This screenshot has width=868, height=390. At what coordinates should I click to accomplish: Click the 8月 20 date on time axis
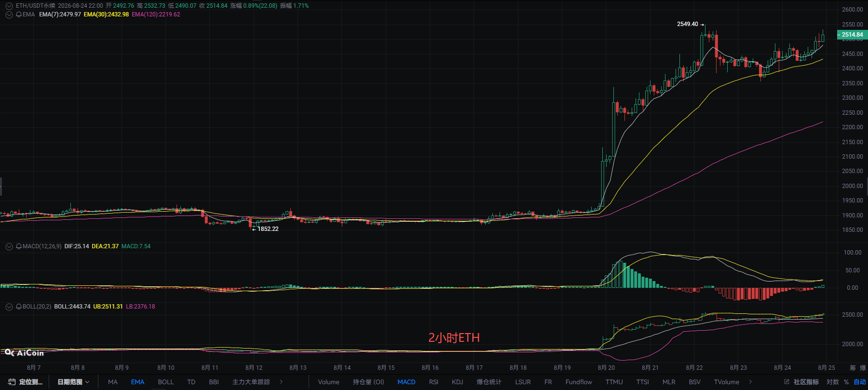coord(606,368)
